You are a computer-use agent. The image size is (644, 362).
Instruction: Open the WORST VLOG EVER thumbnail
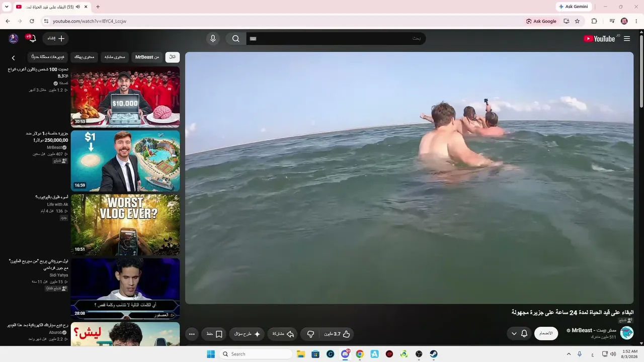tap(125, 225)
